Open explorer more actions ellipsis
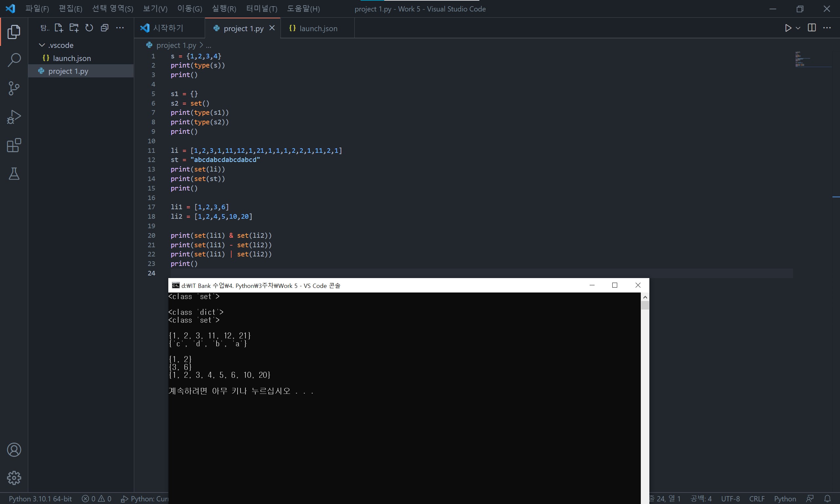 (x=120, y=28)
